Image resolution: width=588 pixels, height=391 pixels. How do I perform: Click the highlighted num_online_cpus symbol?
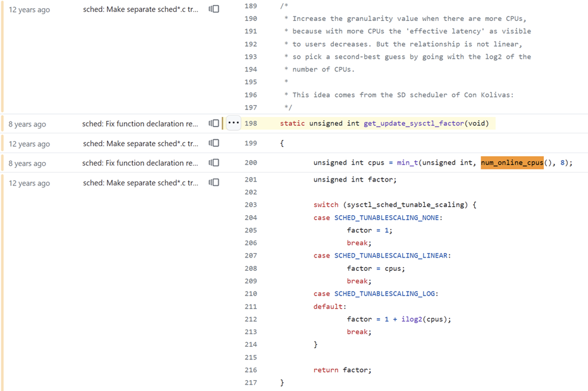click(x=511, y=163)
